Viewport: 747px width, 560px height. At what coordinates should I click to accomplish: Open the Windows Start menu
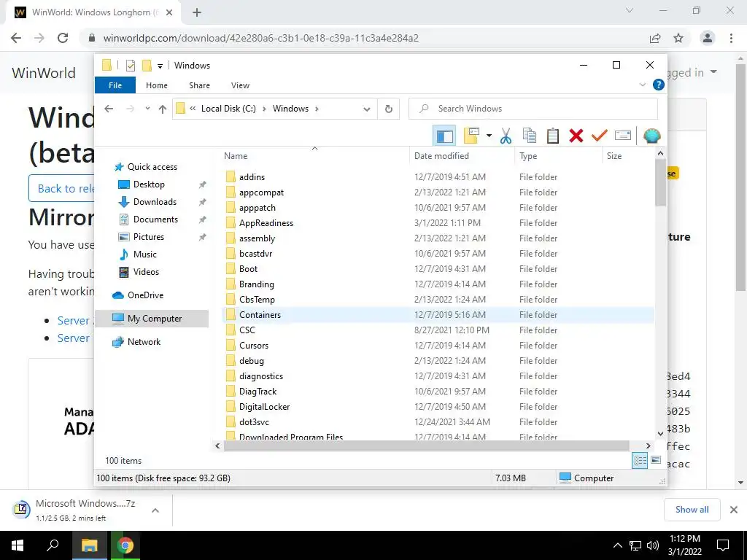tap(18, 545)
